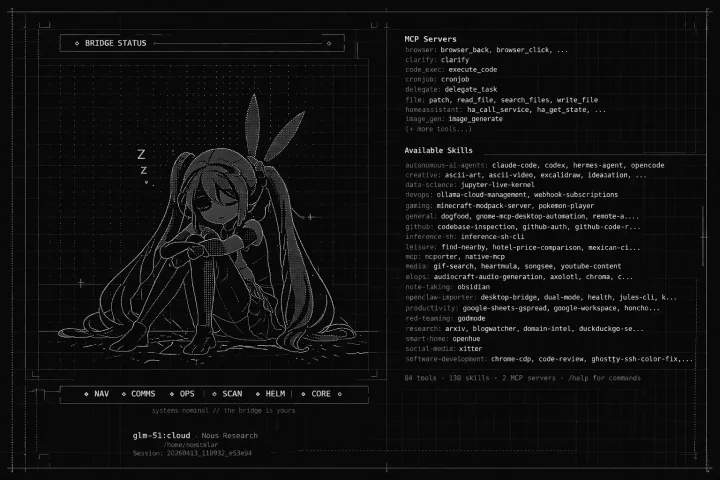Image resolution: width=720 pixels, height=480 pixels.
Task: Open the OPS tab
Action: click(x=187, y=394)
